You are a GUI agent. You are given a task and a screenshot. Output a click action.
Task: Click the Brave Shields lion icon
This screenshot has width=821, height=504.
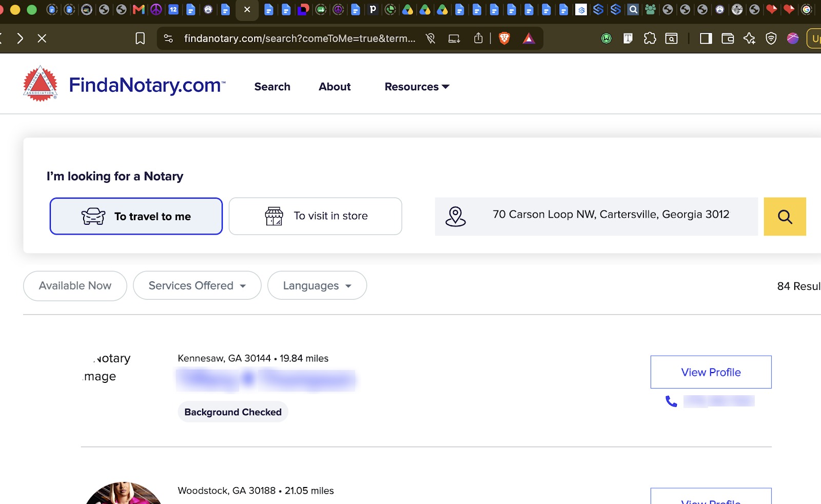pyautogui.click(x=504, y=38)
